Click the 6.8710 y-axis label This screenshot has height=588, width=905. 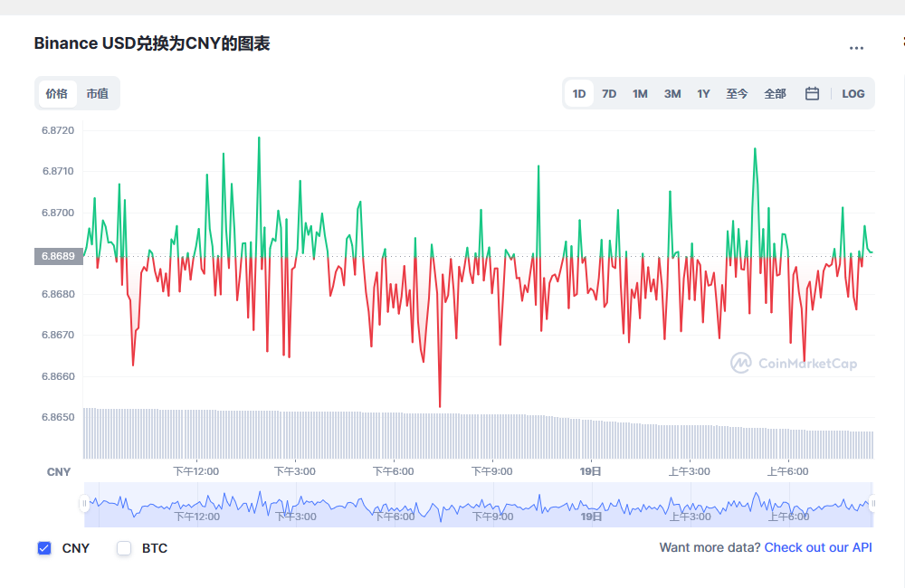[58, 171]
